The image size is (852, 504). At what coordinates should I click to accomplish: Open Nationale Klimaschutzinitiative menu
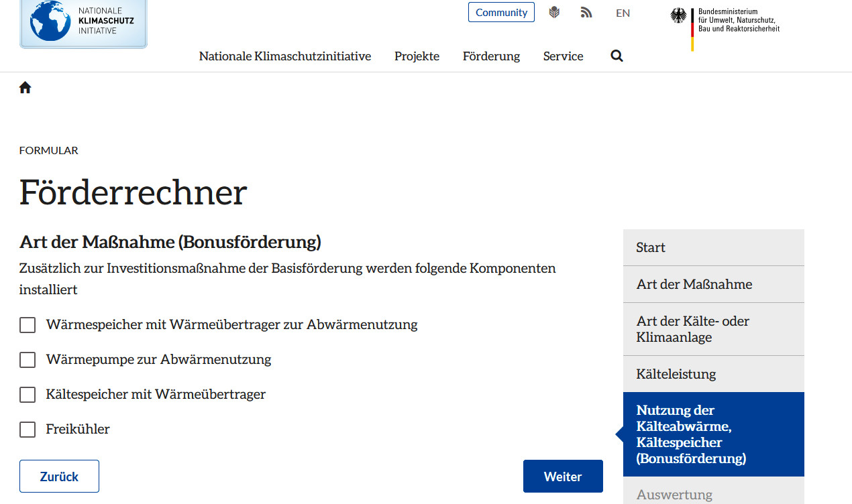(285, 56)
